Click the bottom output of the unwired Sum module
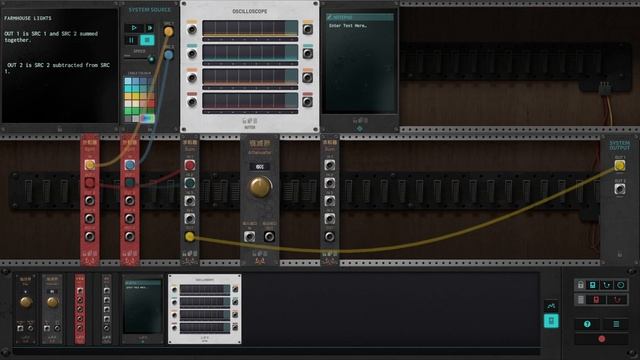Screen dimensions: 640x360 329,237
